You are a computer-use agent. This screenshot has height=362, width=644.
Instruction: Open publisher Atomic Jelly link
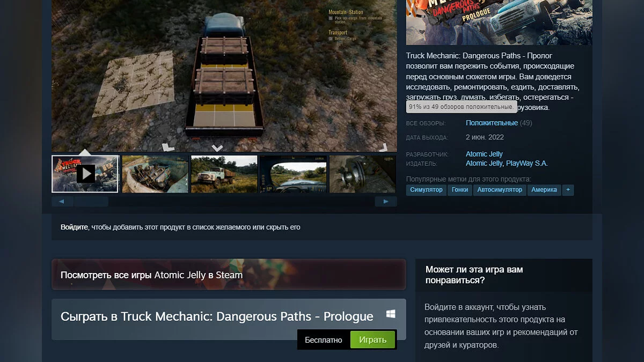tap(484, 164)
